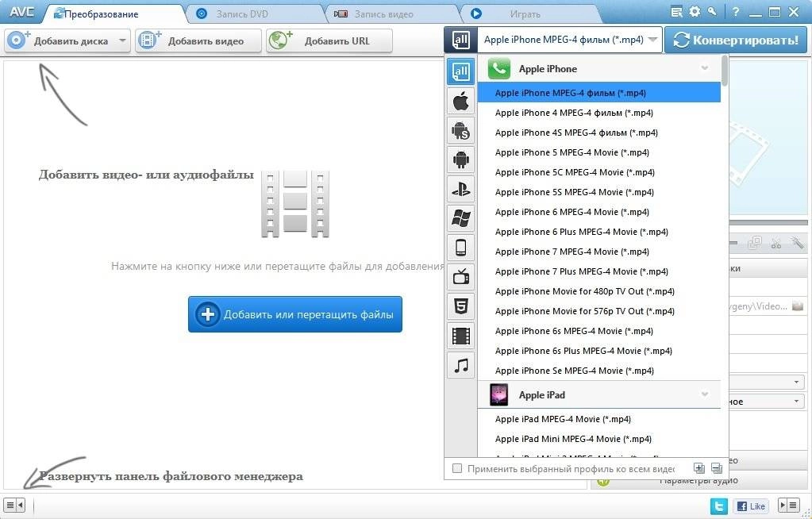Enable apply selected profile to all videos
The image size is (812, 519).
[456, 468]
